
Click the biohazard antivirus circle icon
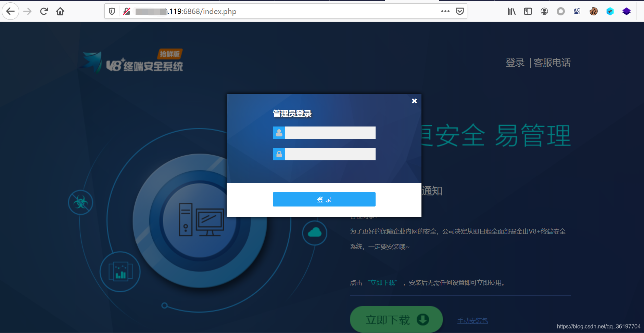pos(80,202)
